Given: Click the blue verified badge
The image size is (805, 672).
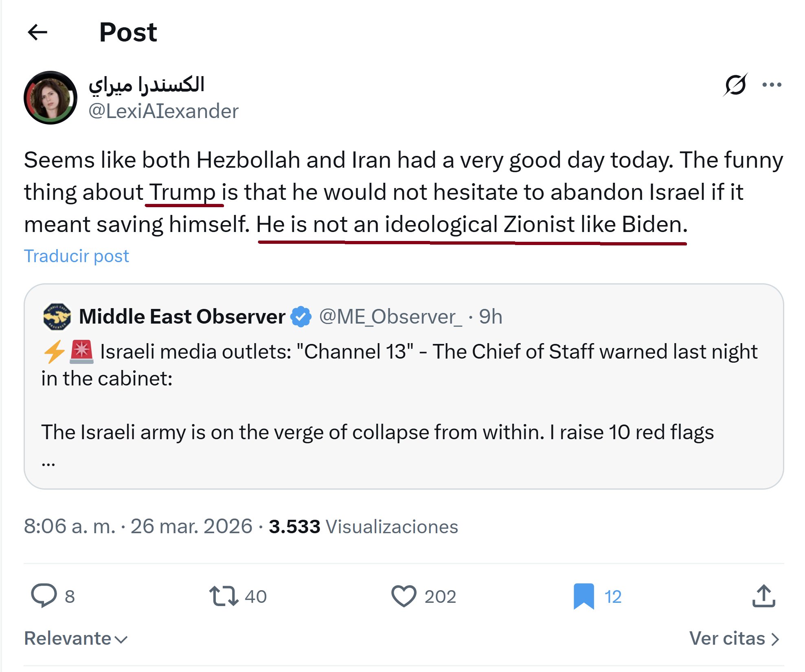Looking at the screenshot, I should click(301, 317).
